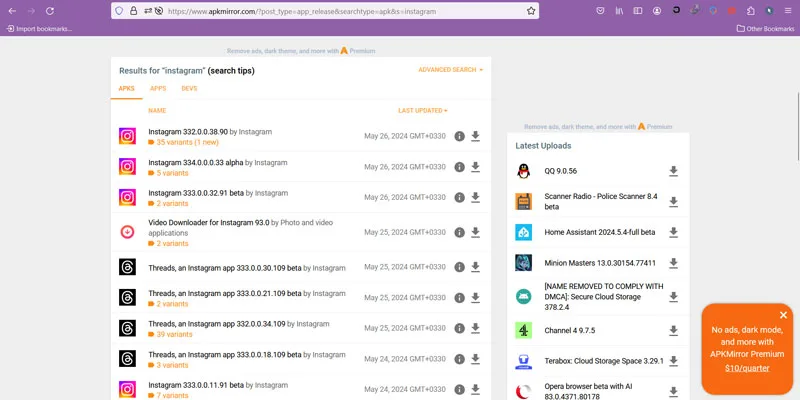800x400 pixels.
Task: Download Terabox: Cloud Storage Space 3.29.1
Action: click(x=673, y=361)
